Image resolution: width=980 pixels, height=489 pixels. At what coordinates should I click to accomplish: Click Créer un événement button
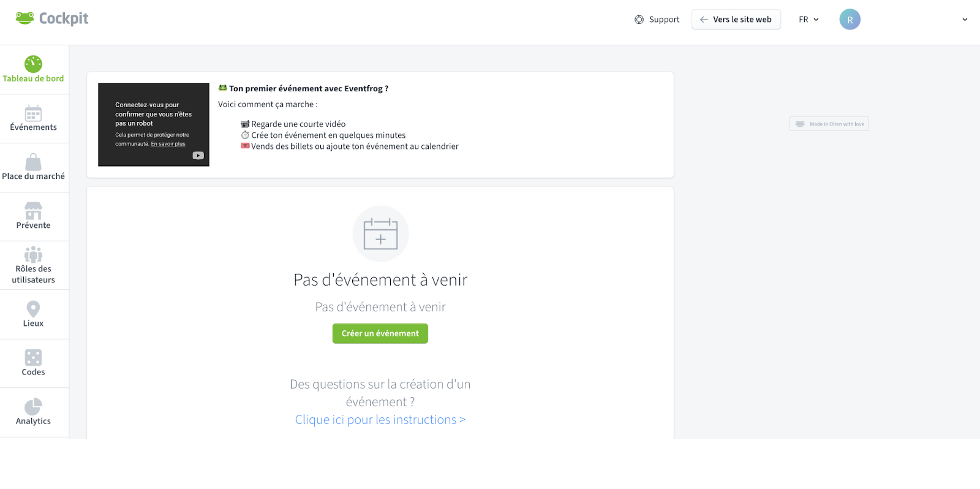pyautogui.click(x=380, y=333)
